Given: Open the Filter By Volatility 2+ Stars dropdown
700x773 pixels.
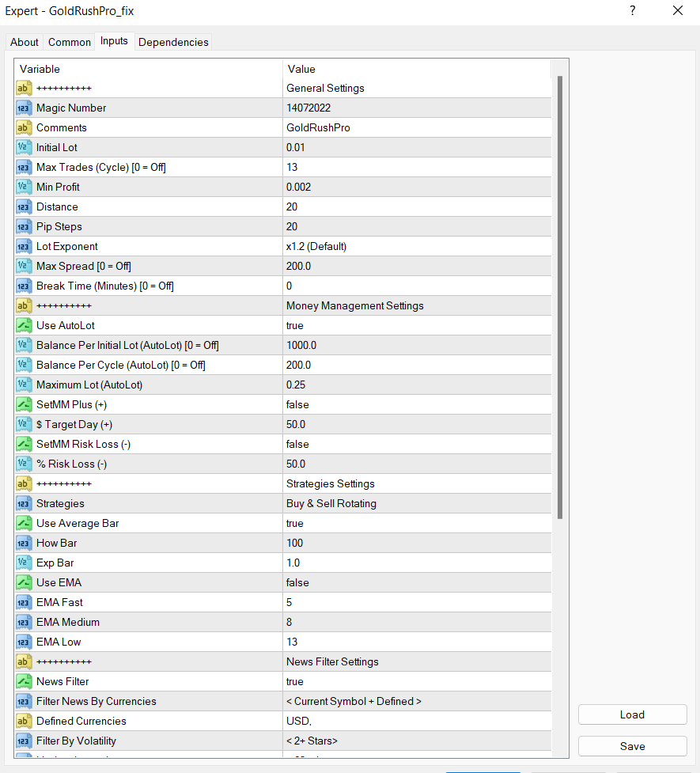Looking at the screenshot, I should coord(417,741).
